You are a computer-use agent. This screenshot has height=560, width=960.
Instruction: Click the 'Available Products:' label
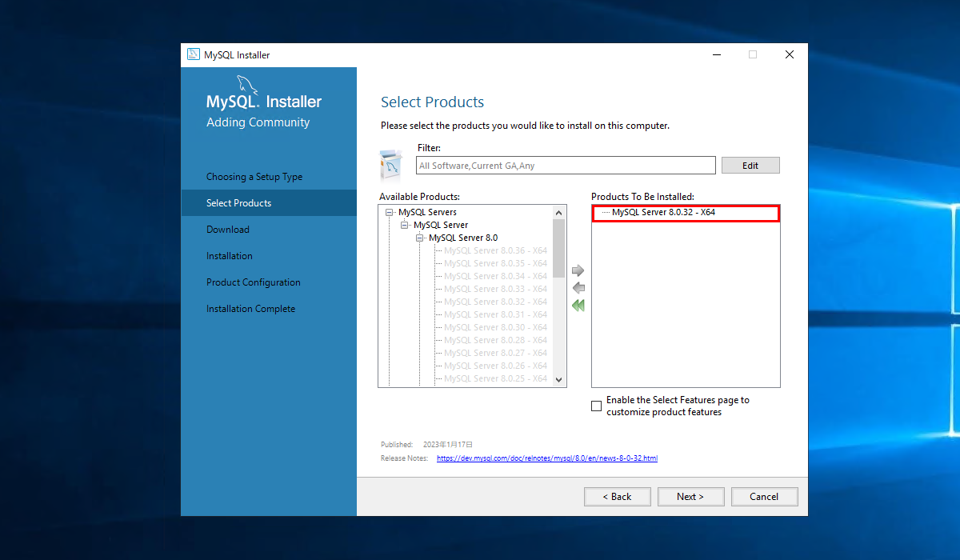click(x=420, y=197)
